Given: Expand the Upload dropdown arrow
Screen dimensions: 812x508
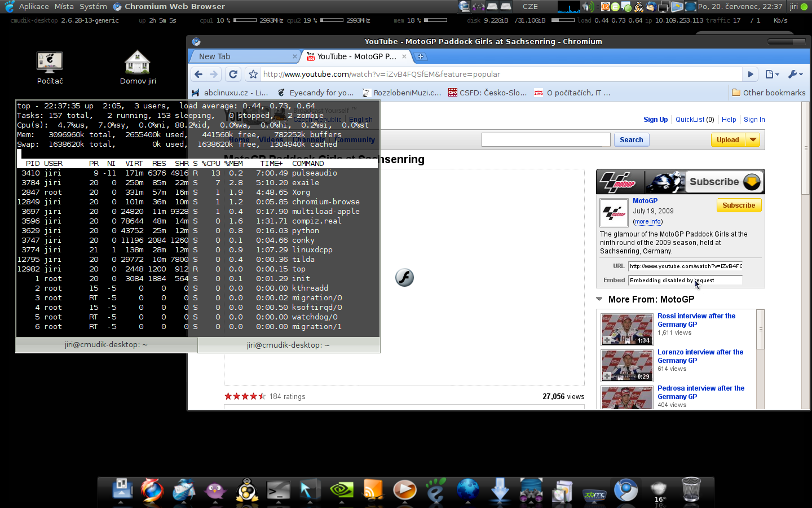Looking at the screenshot, I should tap(753, 140).
